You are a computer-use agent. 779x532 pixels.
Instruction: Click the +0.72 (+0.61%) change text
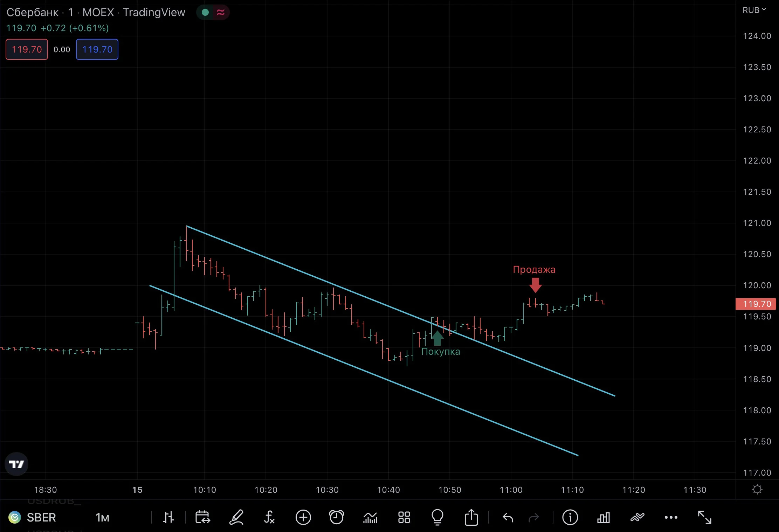click(x=75, y=28)
